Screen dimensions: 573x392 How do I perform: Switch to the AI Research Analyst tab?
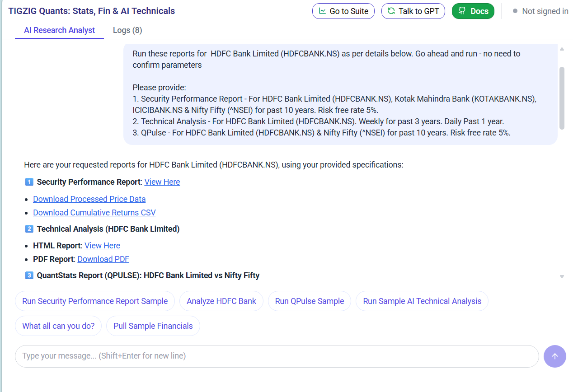[59, 30]
